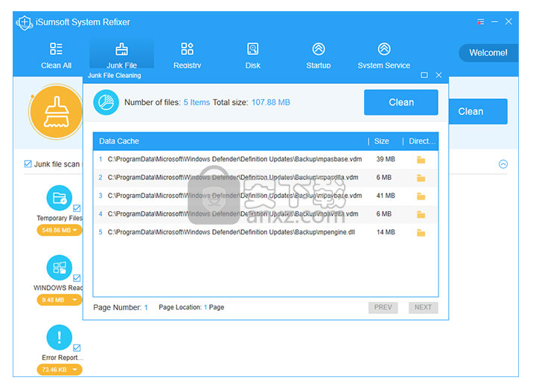The width and height of the screenshot is (536, 392).
Task: Toggle the Error Report checkbox
Action: click(77, 347)
